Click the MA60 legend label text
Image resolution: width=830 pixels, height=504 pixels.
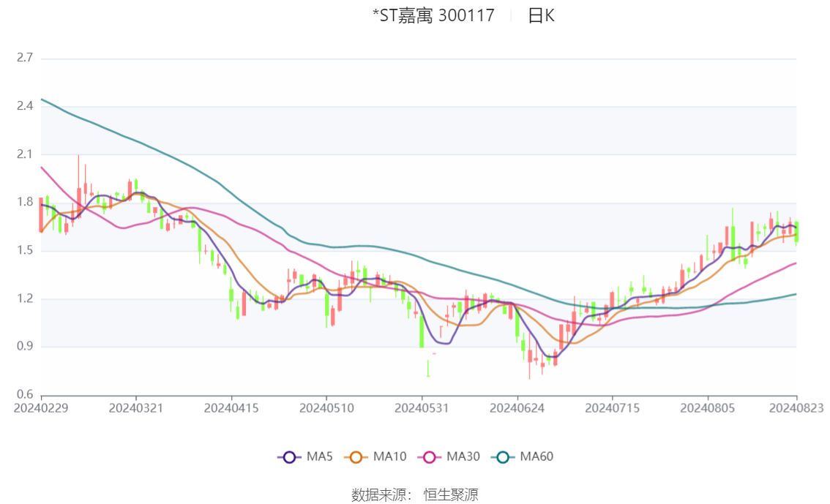tap(536, 457)
